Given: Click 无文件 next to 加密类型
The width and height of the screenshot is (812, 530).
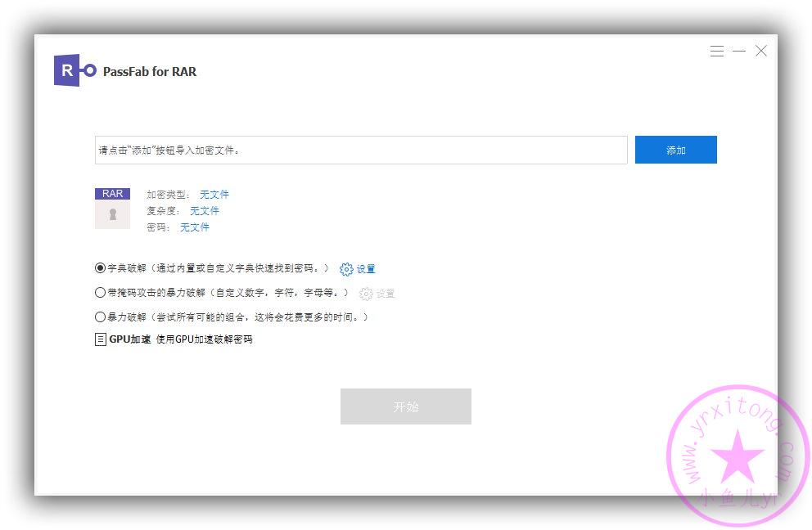Looking at the screenshot, I should point(214,195).
